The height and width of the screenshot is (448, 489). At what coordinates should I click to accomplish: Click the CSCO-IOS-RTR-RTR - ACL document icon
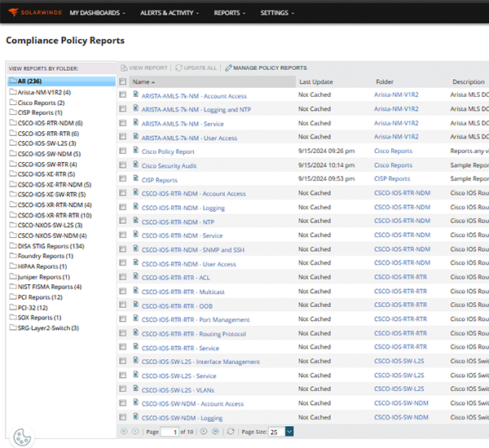click(x=135, y=276)
